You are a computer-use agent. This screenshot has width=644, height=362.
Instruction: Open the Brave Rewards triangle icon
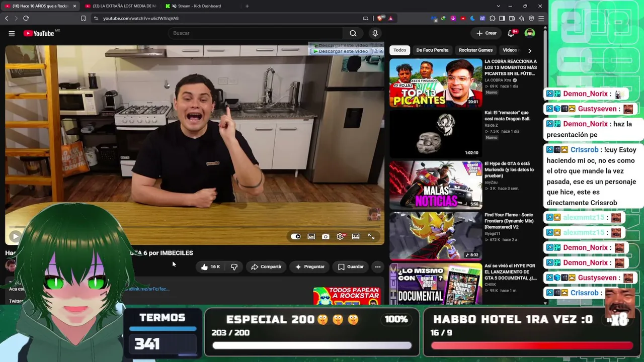point(390,18)
